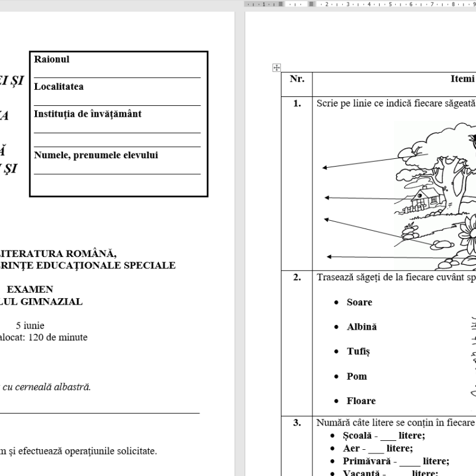The image size is (476, 476).
Task: Click the table move handle icon
Action: point(276,68)
